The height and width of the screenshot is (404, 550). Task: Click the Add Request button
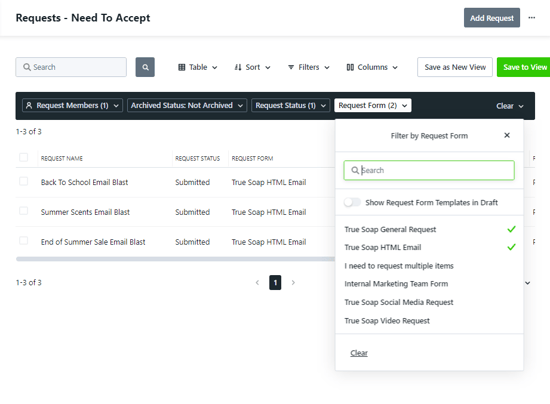click(x=492, y=18)
